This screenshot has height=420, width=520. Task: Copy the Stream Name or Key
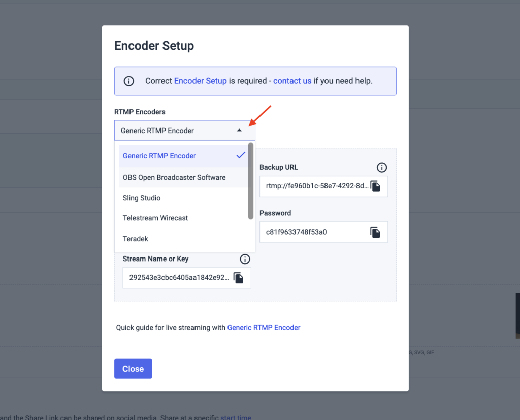[x=239, y=277]
